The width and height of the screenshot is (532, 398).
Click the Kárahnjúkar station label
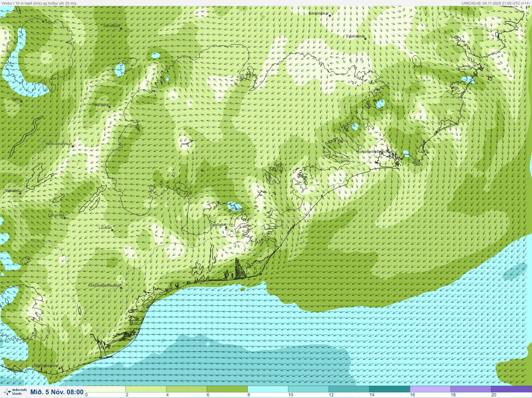click(x=319, y=13)
